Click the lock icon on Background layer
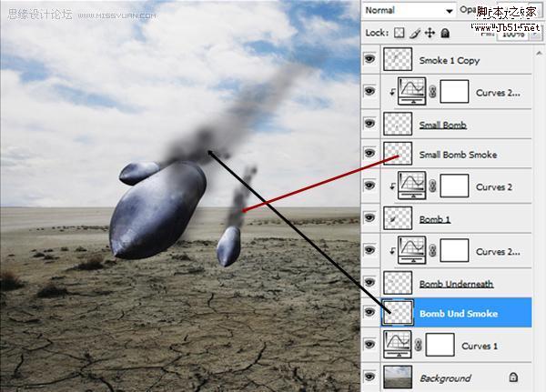 coord(513,377)
